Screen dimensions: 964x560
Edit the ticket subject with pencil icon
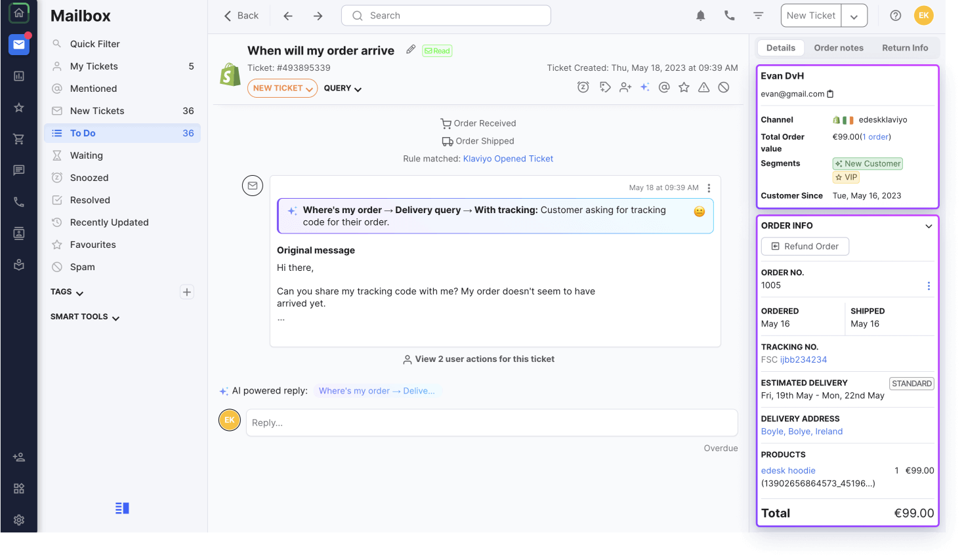coord(411,49)
